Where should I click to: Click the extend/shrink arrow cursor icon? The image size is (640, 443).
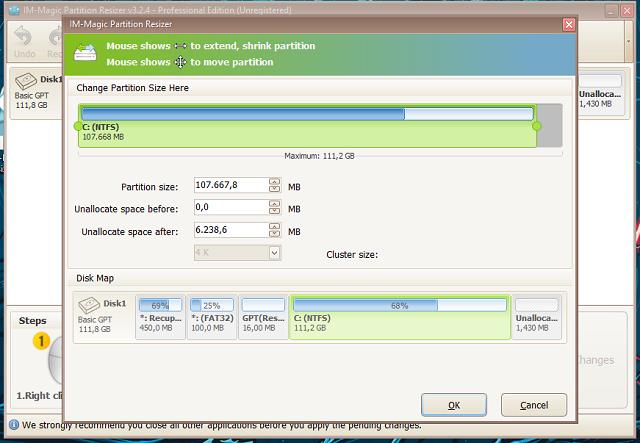(x=180, y=46)
